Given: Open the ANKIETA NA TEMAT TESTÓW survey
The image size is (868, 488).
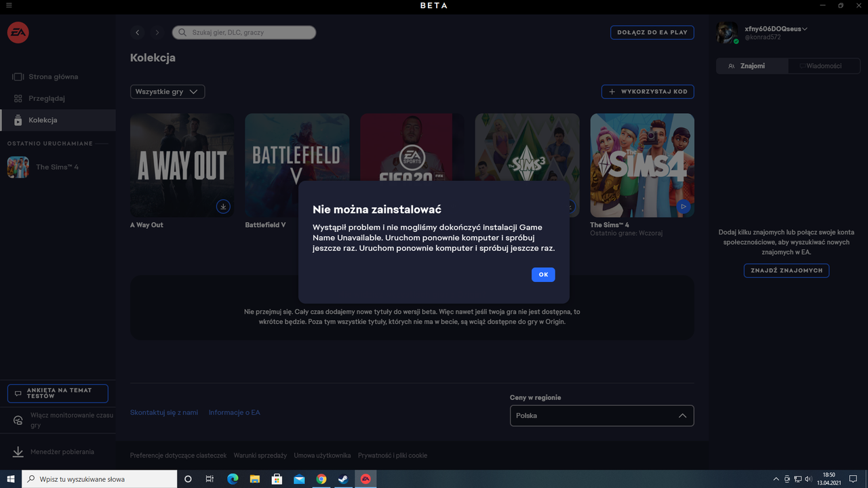Looking at the screenshot, I should [x=58, y=394].
